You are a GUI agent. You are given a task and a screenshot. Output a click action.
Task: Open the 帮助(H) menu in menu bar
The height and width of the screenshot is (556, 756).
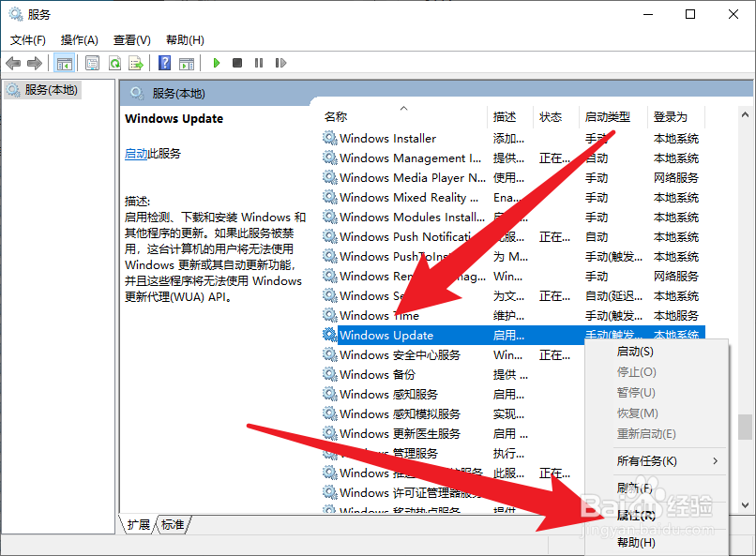(185, 40)
